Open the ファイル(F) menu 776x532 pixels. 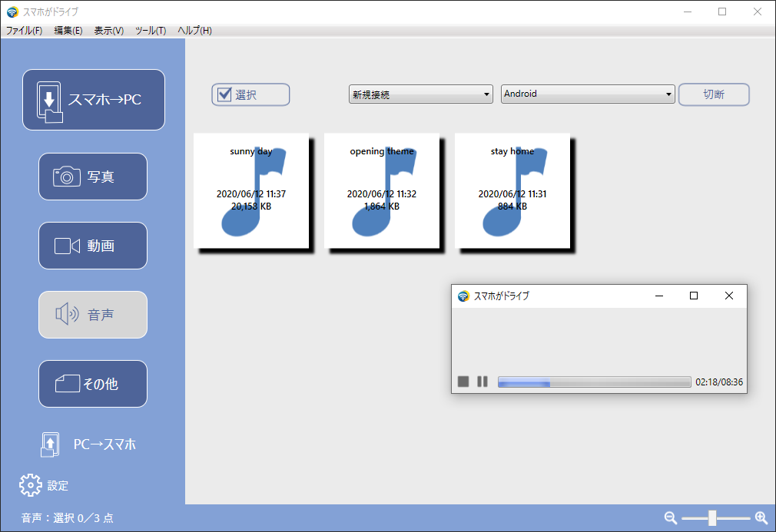[24, 31]
